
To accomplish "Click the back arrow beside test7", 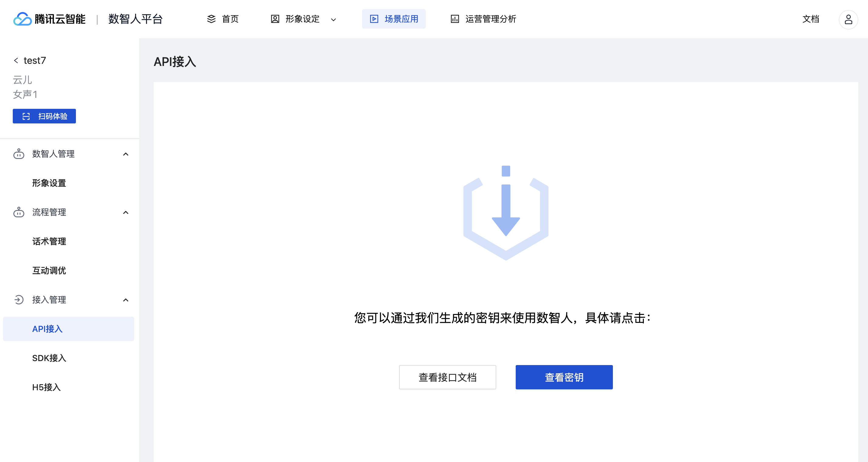I will 16,60.
